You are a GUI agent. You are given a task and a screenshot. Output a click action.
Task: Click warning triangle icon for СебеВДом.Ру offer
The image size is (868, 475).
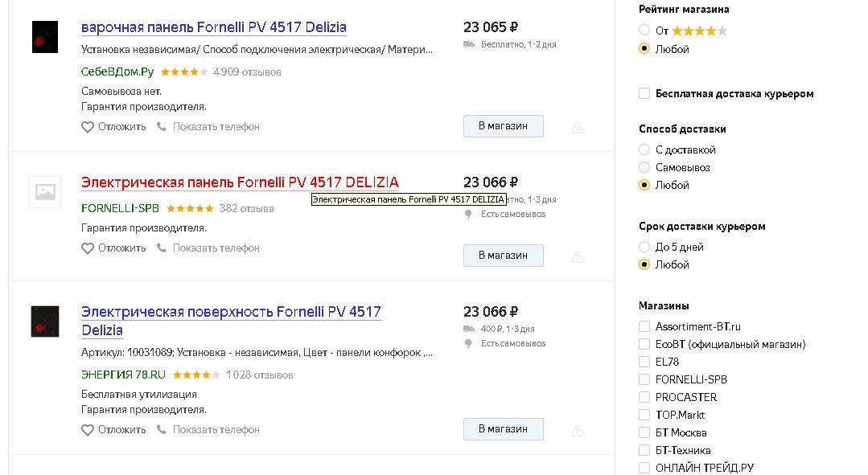(577, 127)
